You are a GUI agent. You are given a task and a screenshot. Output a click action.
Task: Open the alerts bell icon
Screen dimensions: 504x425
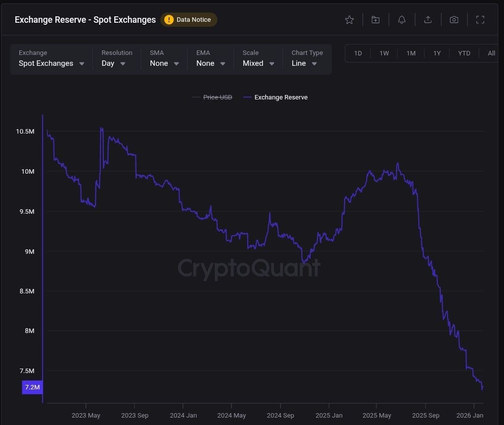(x=402, y=20)
